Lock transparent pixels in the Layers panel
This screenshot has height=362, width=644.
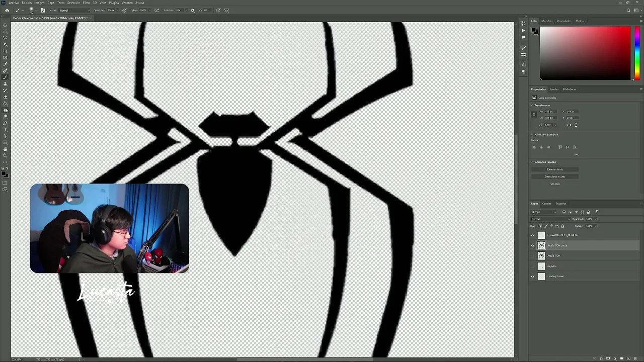pos(541,226)
